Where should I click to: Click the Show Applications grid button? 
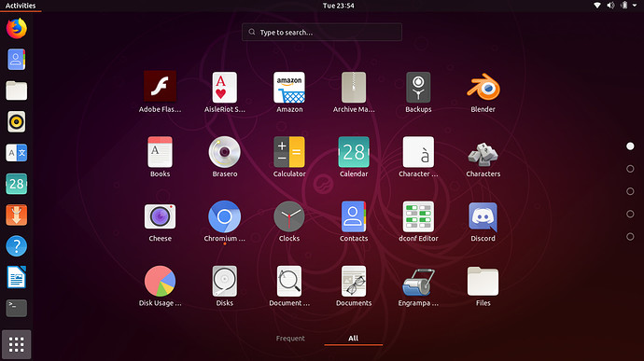[x=17, y=344]
